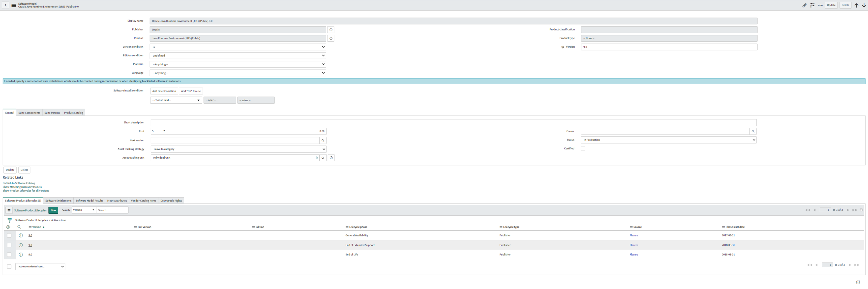Collapse the related list using minus icon
The height and width of the screenshot is (289, 868).
click(861, 210)
